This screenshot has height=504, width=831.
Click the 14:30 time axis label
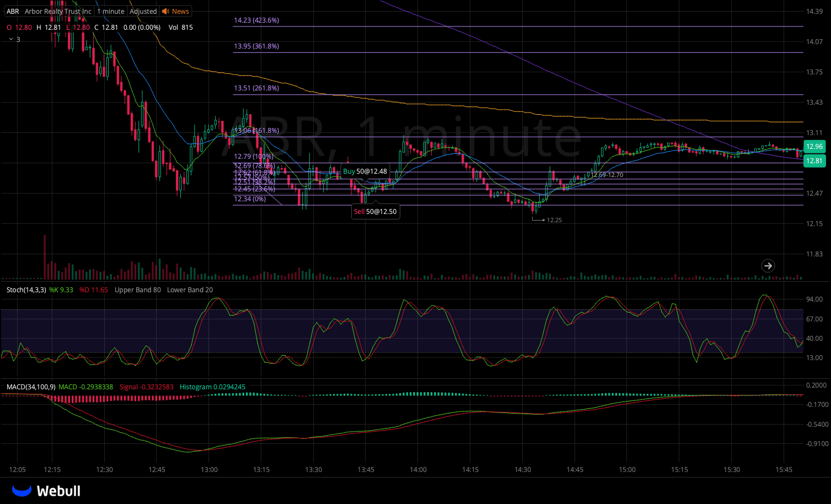pyautogui.click(x=523, y=469)
